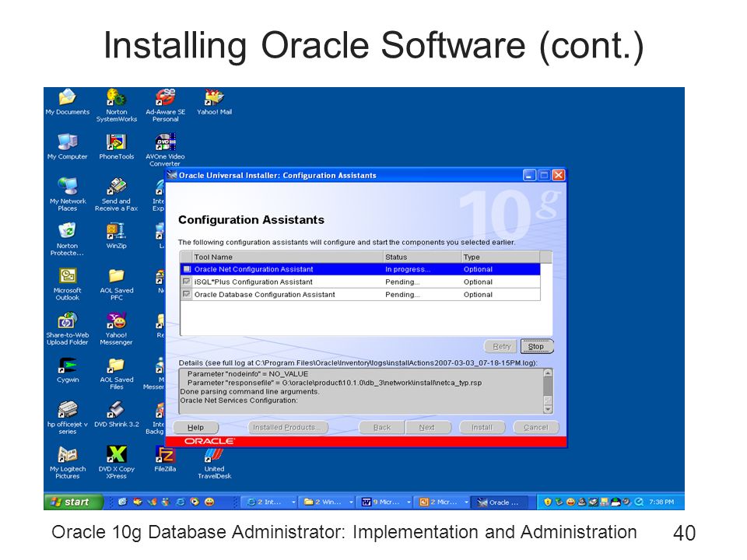Open Norton SystemWorks desktop shortcut
Image resolution: width=747 pixels, height=560 pixels.
pos(116,105)
